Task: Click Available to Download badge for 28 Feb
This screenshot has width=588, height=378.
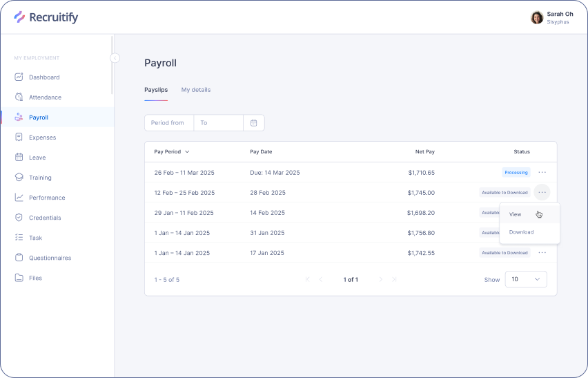Action: tap(504, 193)
